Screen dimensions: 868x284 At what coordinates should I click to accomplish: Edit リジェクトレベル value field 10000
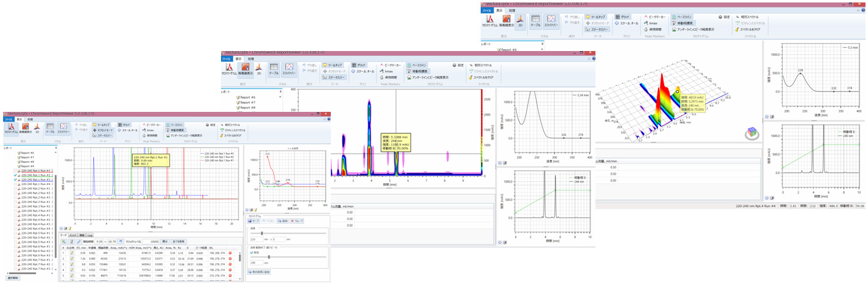151,242
